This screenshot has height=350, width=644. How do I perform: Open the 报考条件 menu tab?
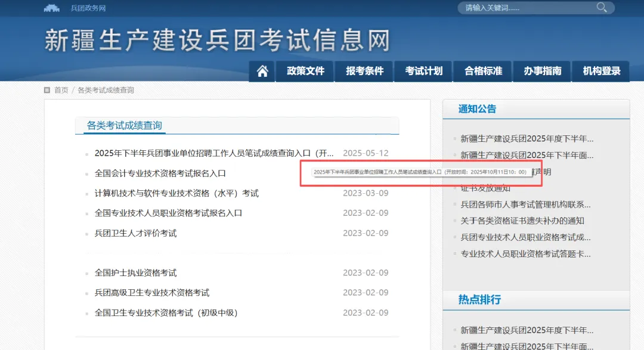(364, 71)
